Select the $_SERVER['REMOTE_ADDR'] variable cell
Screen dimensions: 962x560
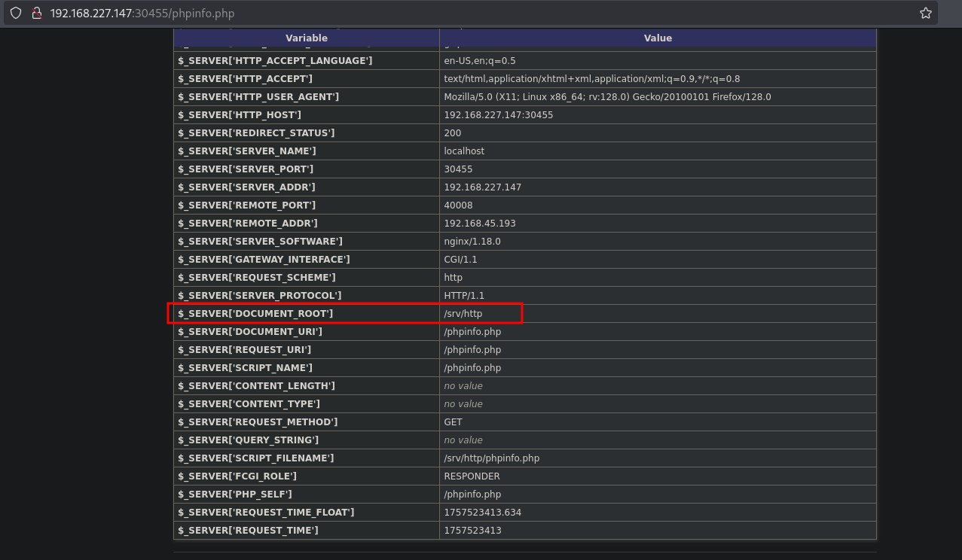click(248, 224)
